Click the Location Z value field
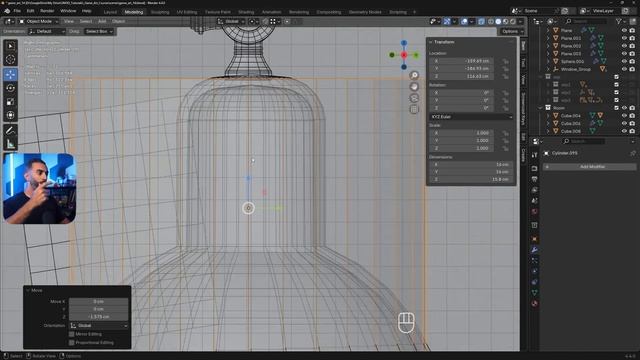The image size is (640, 360). click(x=461, y=76)
